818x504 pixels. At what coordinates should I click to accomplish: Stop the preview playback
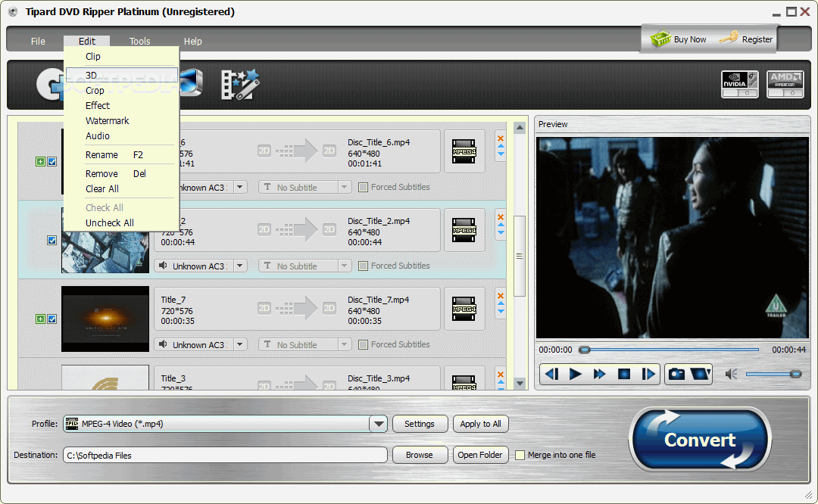click(x=624, y=374)
